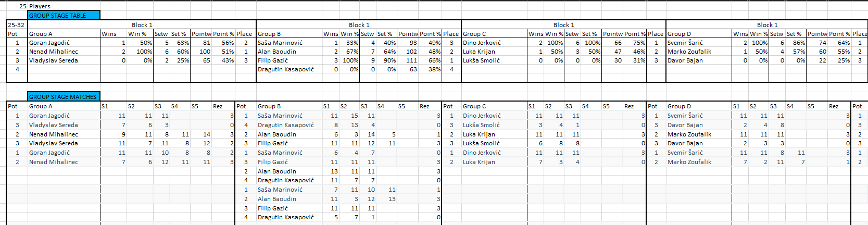Click Alan Baoudin's 102 points won cell

click(x=411, y=52)
